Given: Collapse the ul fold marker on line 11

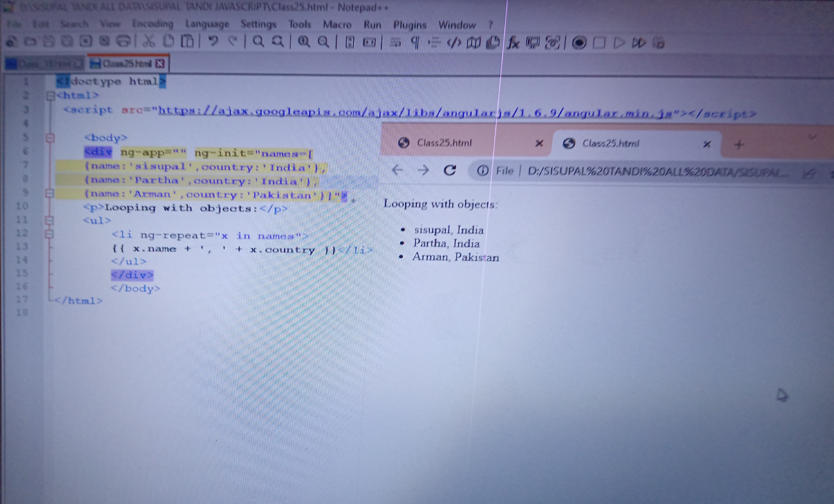Looking at the screenshot, I should [49, 221].
